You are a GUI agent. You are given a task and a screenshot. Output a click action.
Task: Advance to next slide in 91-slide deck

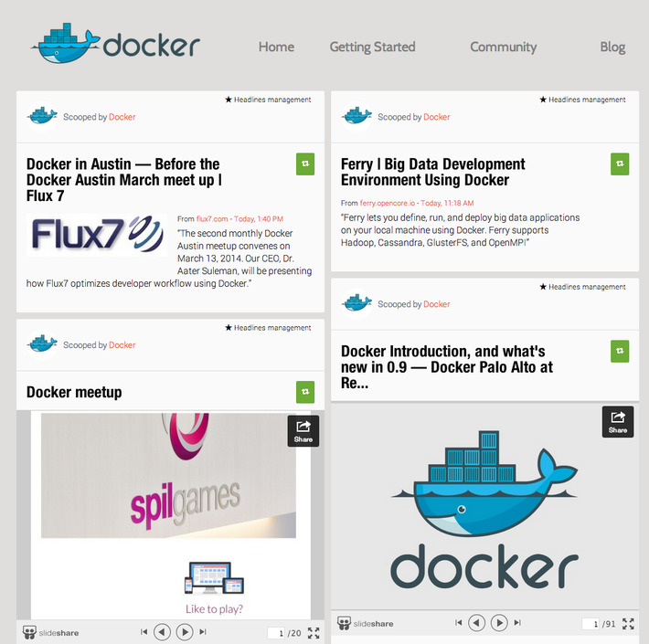[x=499, y=623]
